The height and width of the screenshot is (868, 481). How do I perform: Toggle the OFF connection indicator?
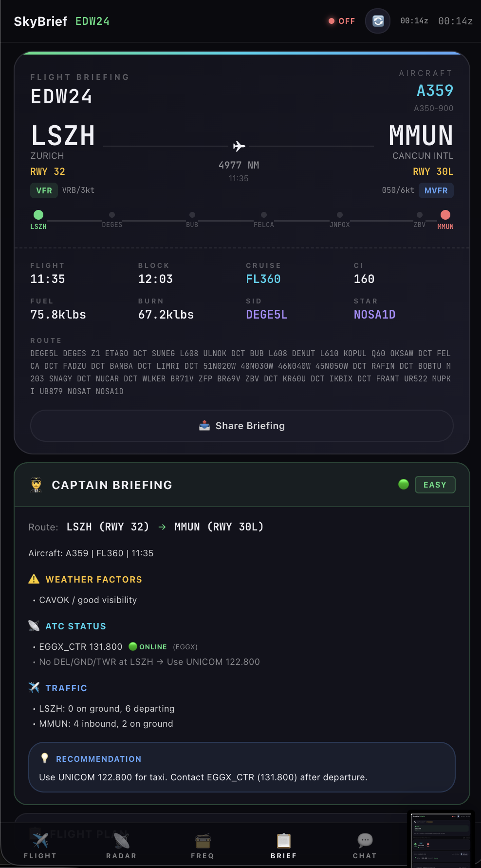click(x=341, y=21)
